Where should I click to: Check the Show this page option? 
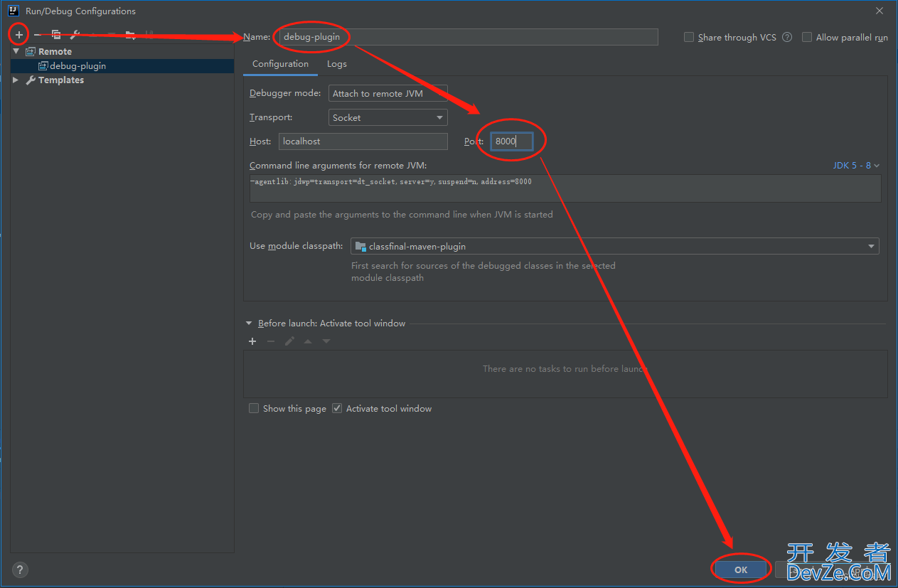point(254,408)
